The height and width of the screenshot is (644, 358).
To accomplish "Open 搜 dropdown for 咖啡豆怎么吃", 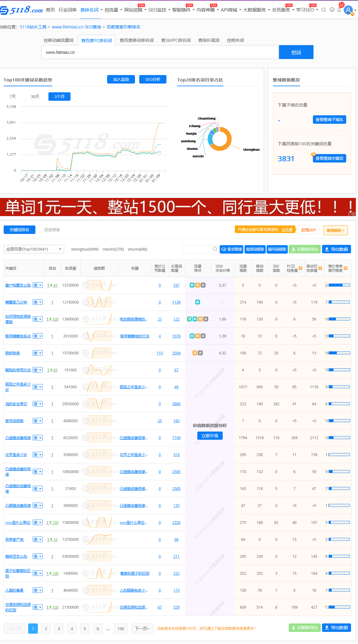I will tap(38, 556).
